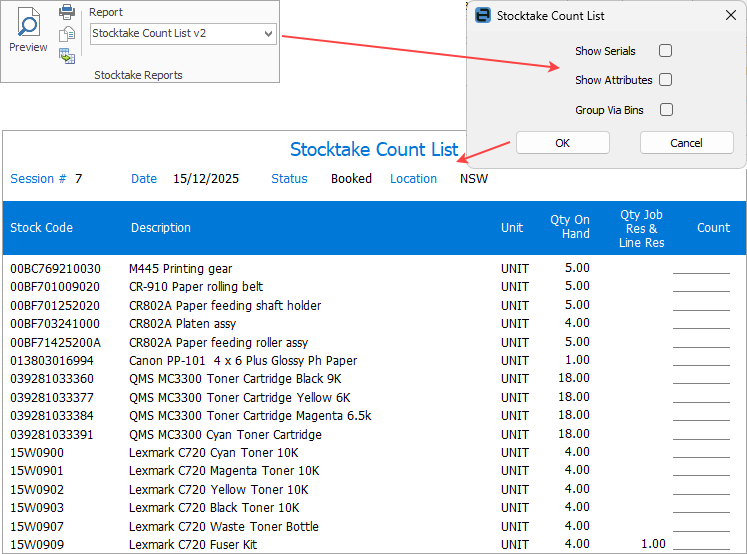The height and width of the screenshot is (554, 747).
Task: Click the Stocktake Count List report title
Action: 374,150
